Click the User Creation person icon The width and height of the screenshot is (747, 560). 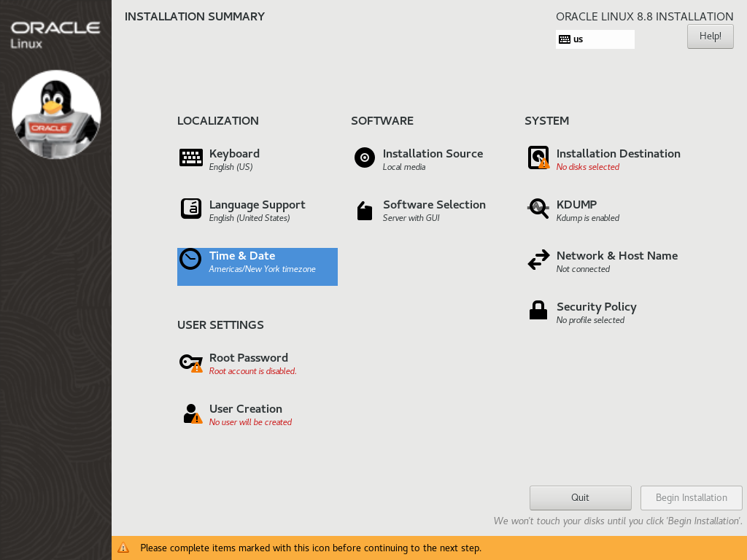(193, 413)
